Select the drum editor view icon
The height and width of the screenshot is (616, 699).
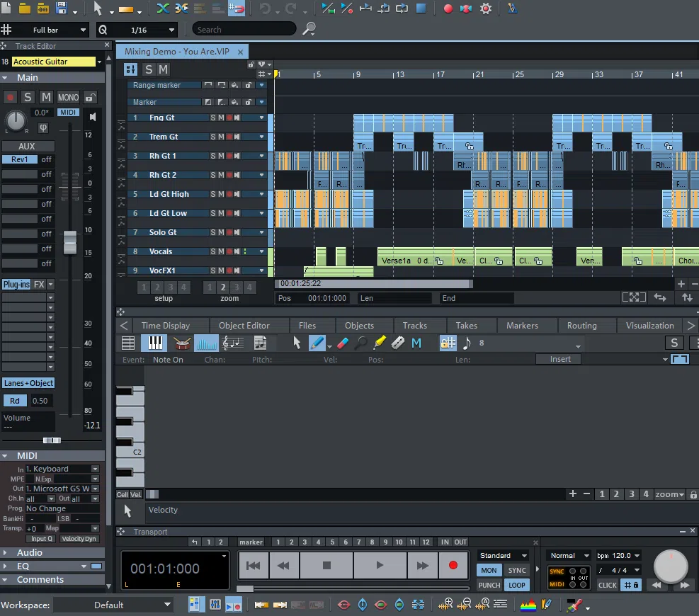[x=182, y=343]
